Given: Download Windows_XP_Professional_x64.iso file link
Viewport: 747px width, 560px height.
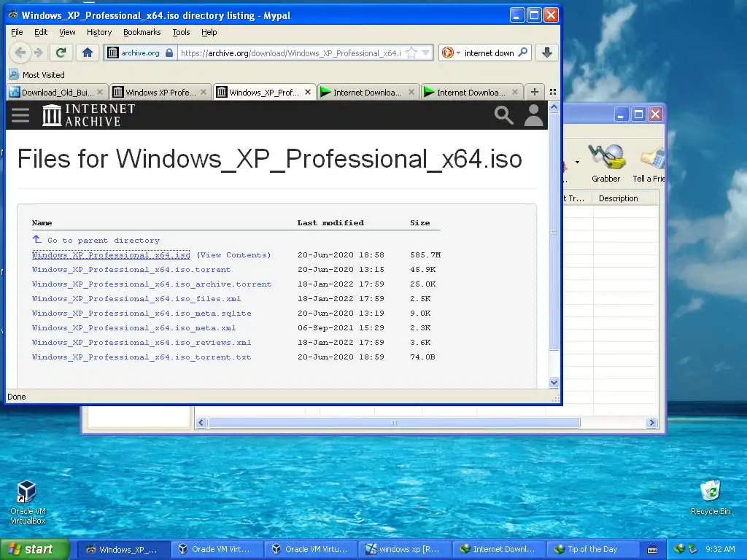Looking at the screenshot, I should [x=111, y=254].
